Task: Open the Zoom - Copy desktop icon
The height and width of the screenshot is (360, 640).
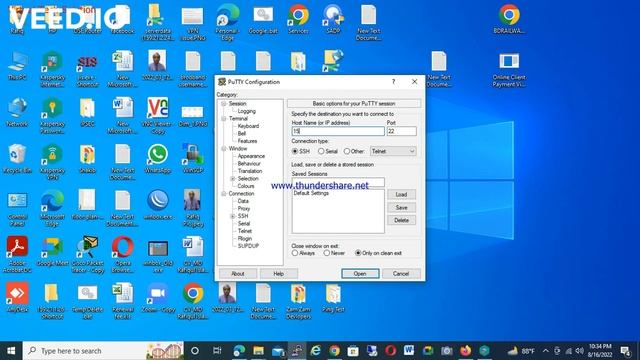Action: pos(158,297)
